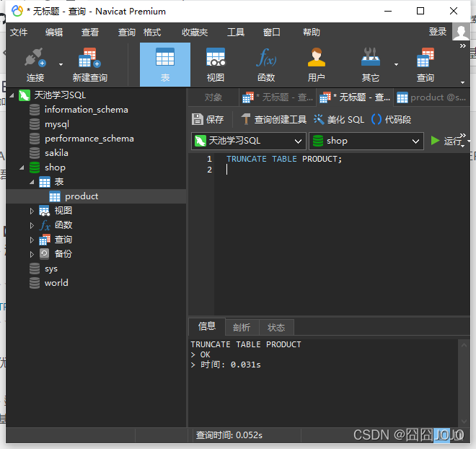Image resolution: width=476 pixels, height=449 pixels.
Task: Click the 函数 fx icon in the tree
Action: (44, 225)
